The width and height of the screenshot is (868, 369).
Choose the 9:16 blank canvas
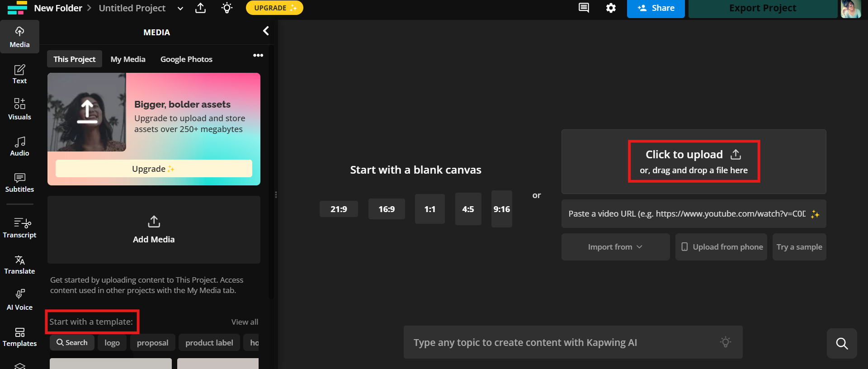pyautogui.click(x=501, y=209)
